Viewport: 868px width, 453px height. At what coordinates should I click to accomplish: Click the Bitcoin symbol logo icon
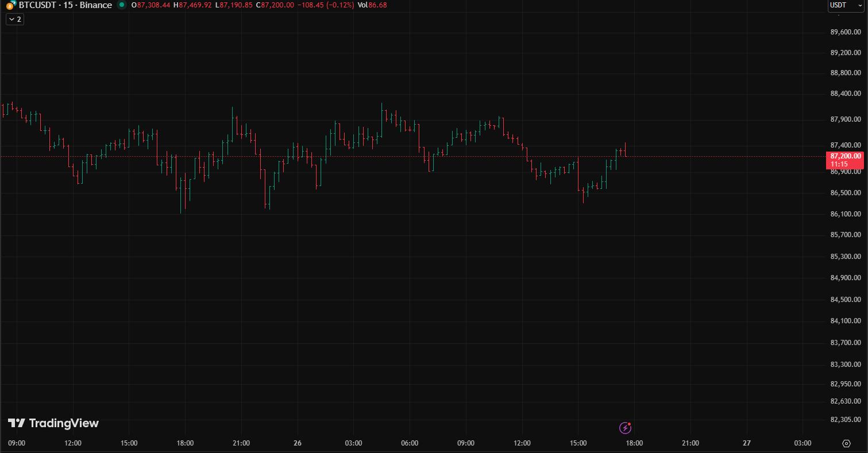(10, 5)
